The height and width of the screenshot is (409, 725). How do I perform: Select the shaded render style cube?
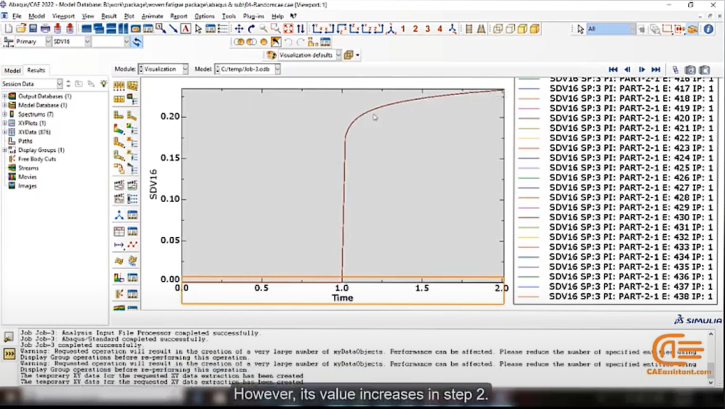[535, 29]
